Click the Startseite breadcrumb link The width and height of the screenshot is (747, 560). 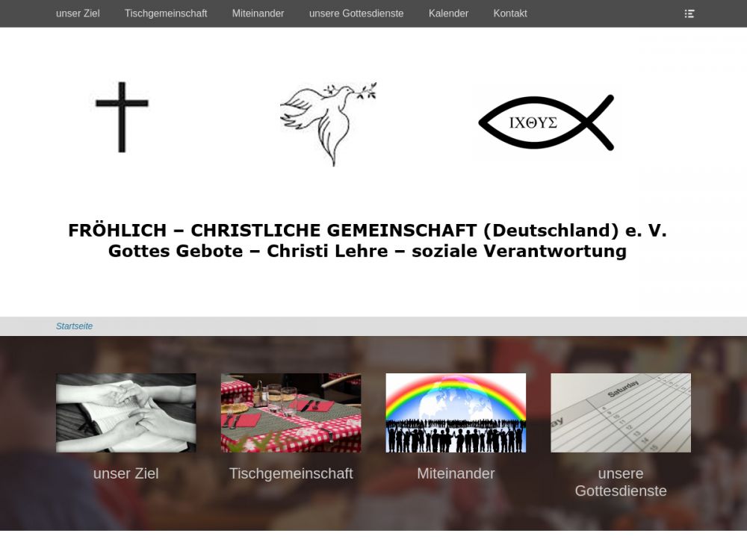(x=74, y=326)
